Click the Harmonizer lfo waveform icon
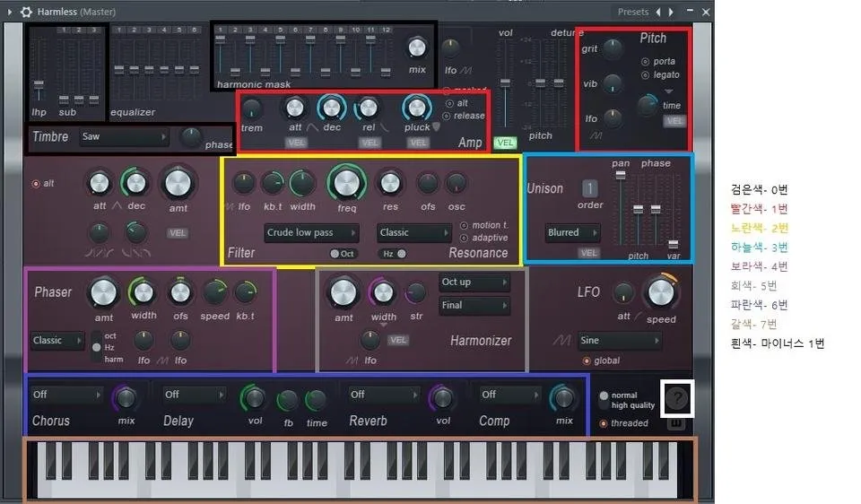This screenshot has height=504, width=861. pyautogui.click(x=352, y=361)
